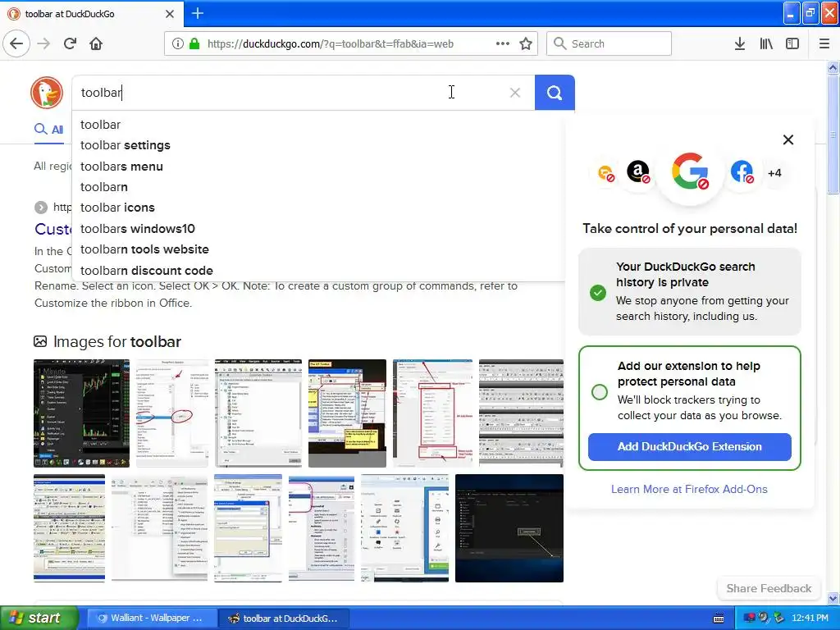Click the green checkmark for private history

(598, 293)
